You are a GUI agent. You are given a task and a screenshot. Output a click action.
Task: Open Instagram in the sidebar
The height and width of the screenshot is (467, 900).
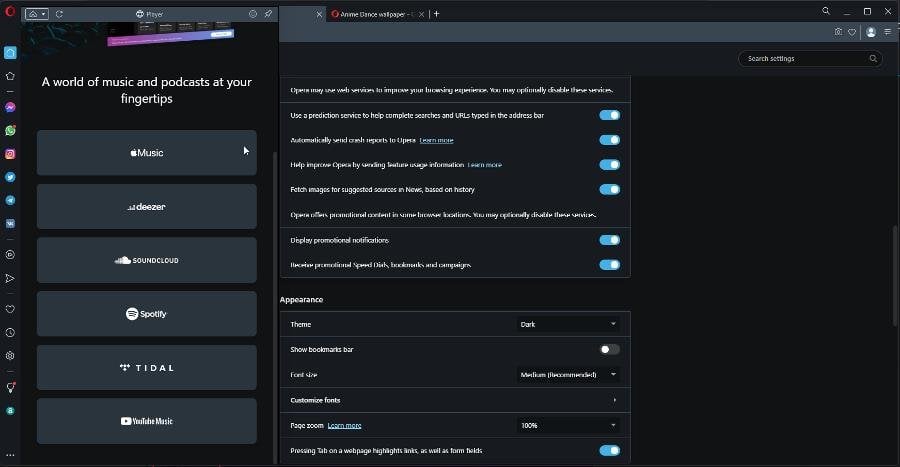click(10, 154)
